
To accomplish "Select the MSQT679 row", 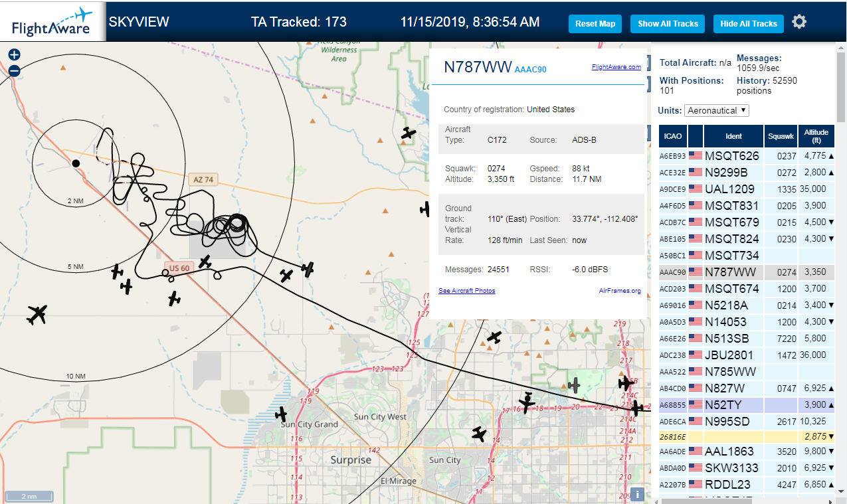I will pos(747,222).
